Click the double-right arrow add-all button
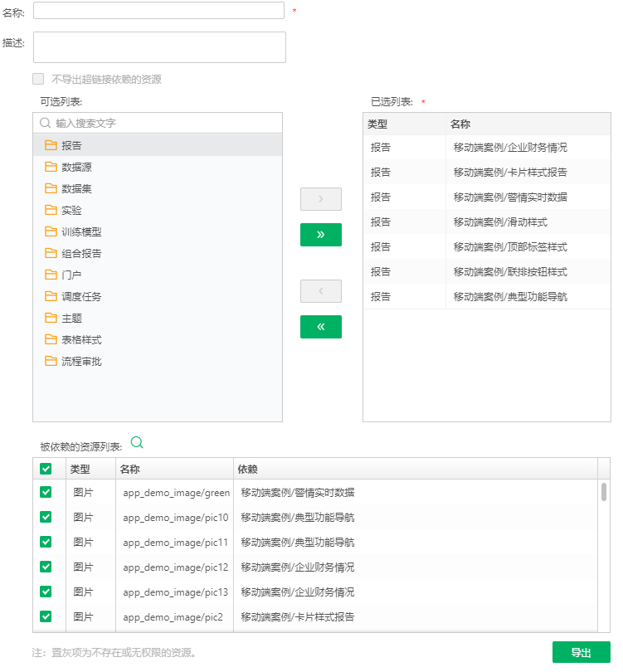This screenshot has height=672, width=623. [x=320, y=235]
